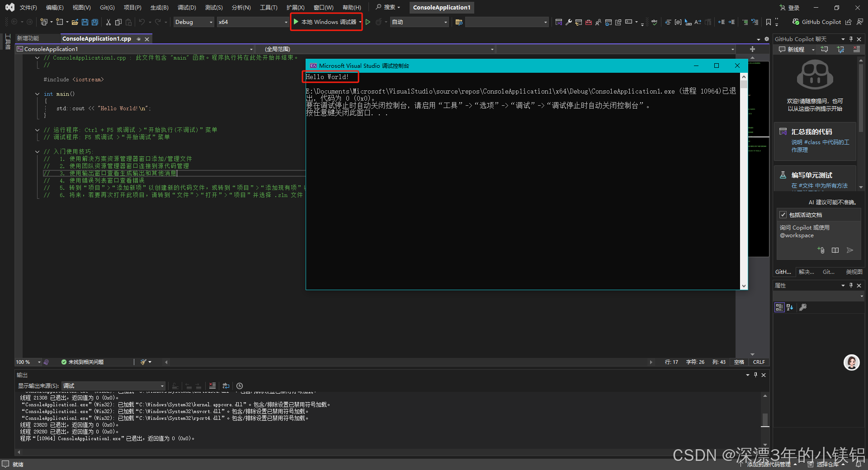Click 新线程 new thread button
This screenshot has width=868, height=470.
792,49
